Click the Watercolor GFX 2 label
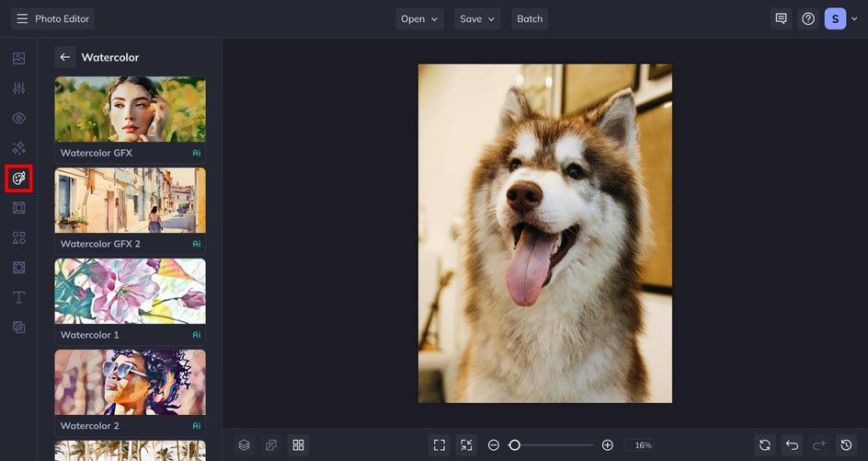This screenshot has height=461, width=868. [100, 244]
